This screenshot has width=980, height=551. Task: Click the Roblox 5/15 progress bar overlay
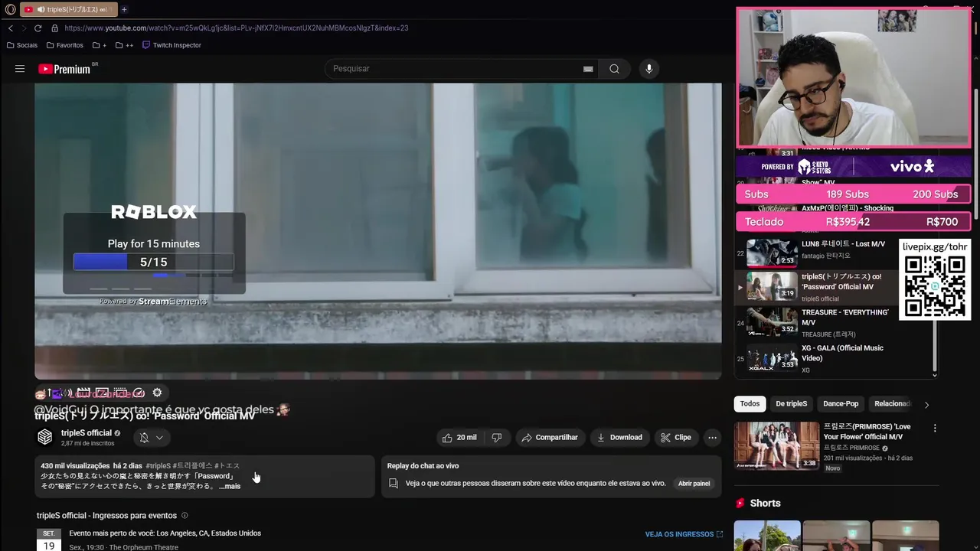point(153,262)
